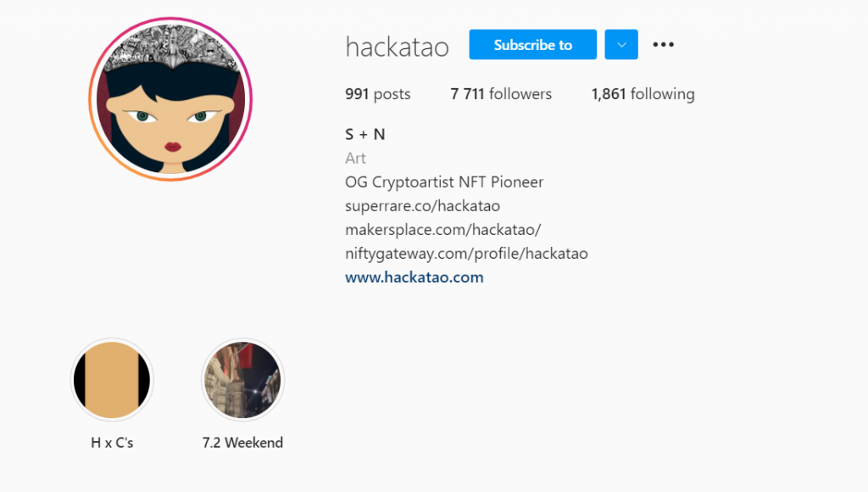
Task: Click the H x C's highlight label text
Action: click(112, 443)
